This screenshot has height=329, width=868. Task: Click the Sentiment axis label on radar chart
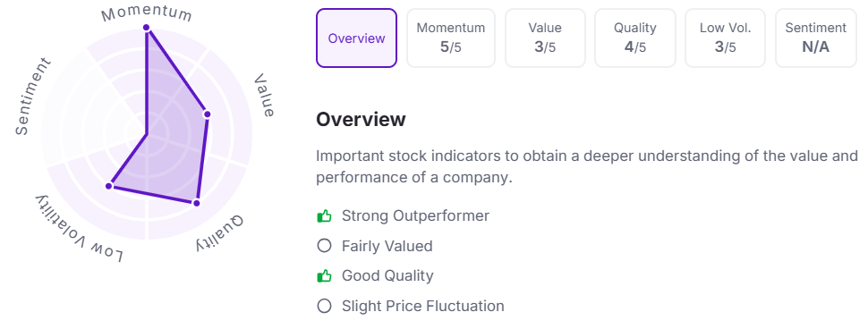32,97
